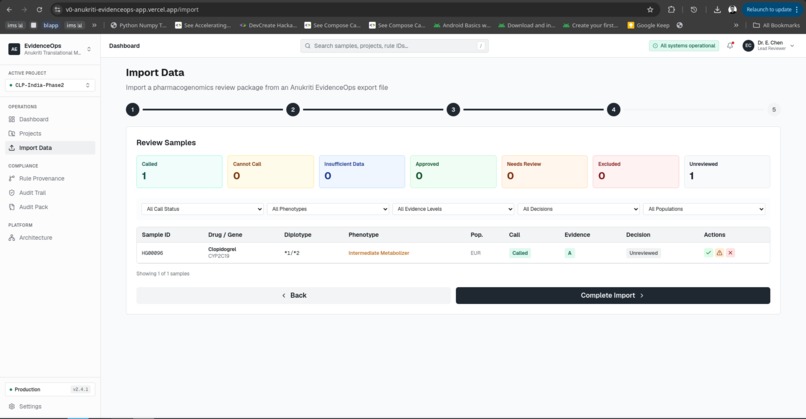Jump to import step 2 marker

coord(293,110)
